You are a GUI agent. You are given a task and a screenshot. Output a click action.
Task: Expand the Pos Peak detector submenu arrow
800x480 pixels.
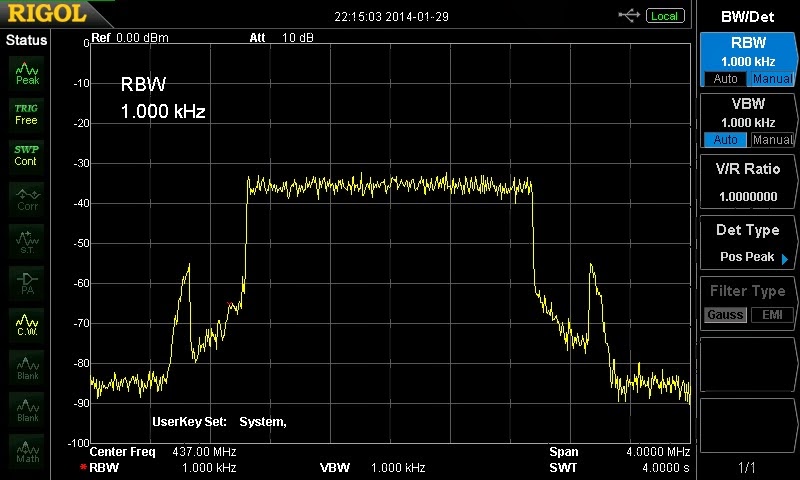pos(785,259)
